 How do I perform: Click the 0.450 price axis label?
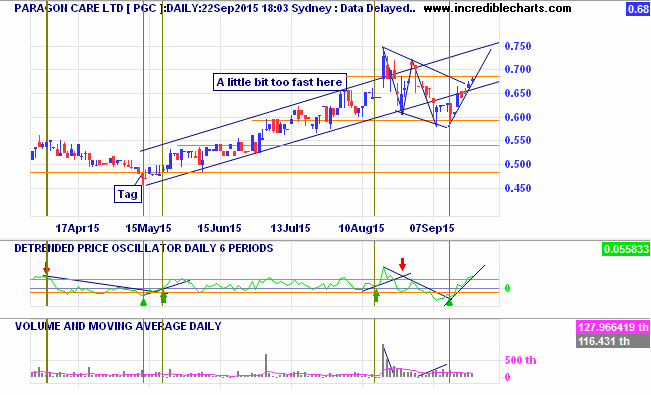click(518, 188)
